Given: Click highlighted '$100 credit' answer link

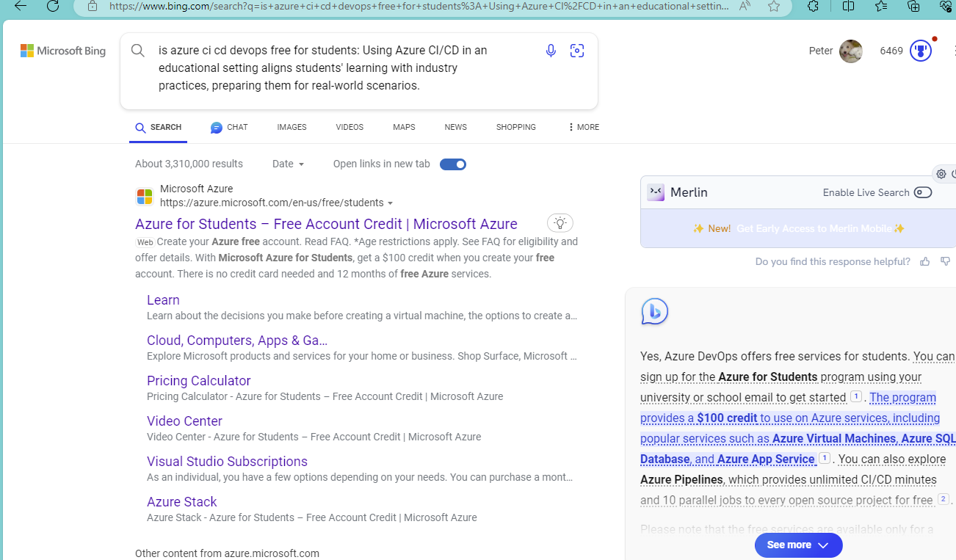Looking at the screenshot, I should click(x=727, y=418).
